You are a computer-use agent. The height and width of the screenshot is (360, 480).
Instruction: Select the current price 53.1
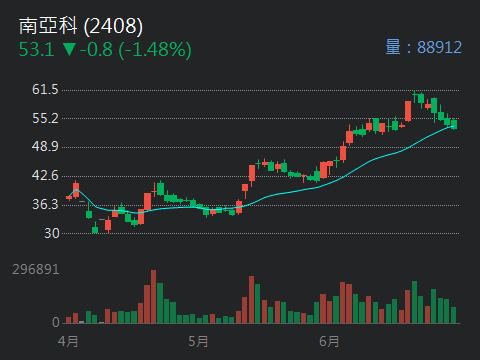[37, 50]
